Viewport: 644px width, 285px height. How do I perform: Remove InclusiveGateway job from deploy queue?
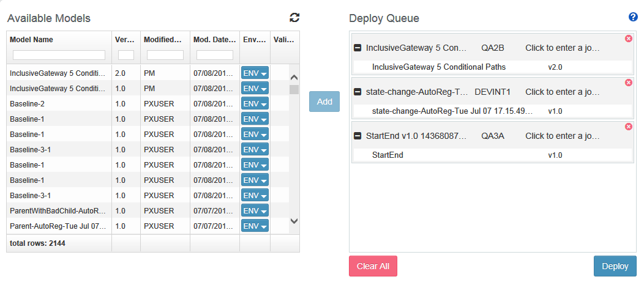629,39
